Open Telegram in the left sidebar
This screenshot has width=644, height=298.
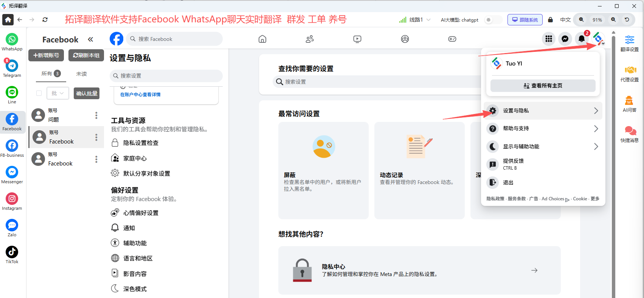(12, 68)
